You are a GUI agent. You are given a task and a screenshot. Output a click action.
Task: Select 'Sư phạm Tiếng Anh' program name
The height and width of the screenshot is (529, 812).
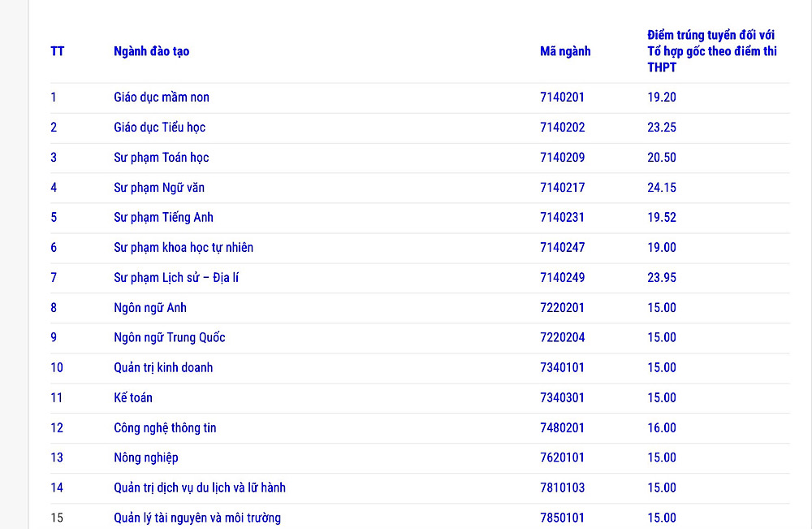point(163,218)
